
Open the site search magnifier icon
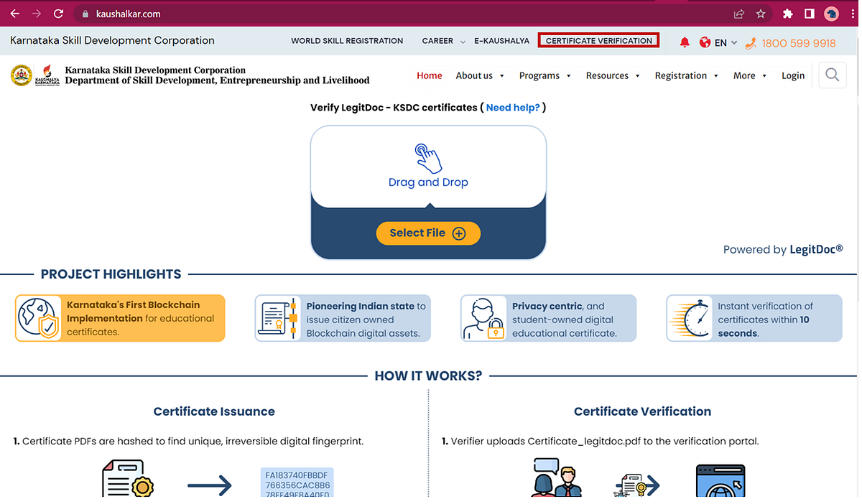coord(831,75)
